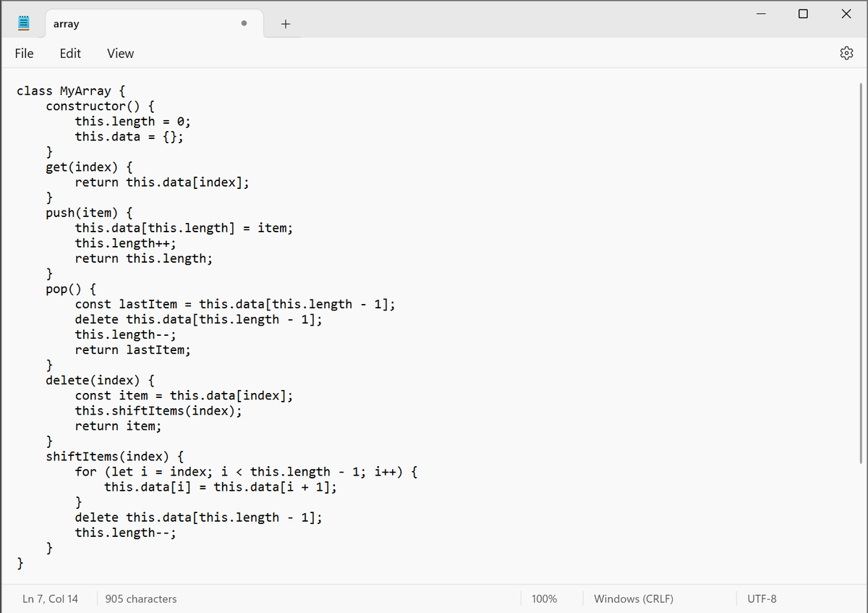This screenshot has width=868, height=613.
Task: Click the line 'class MyArray {'
Action: (71, 91)
